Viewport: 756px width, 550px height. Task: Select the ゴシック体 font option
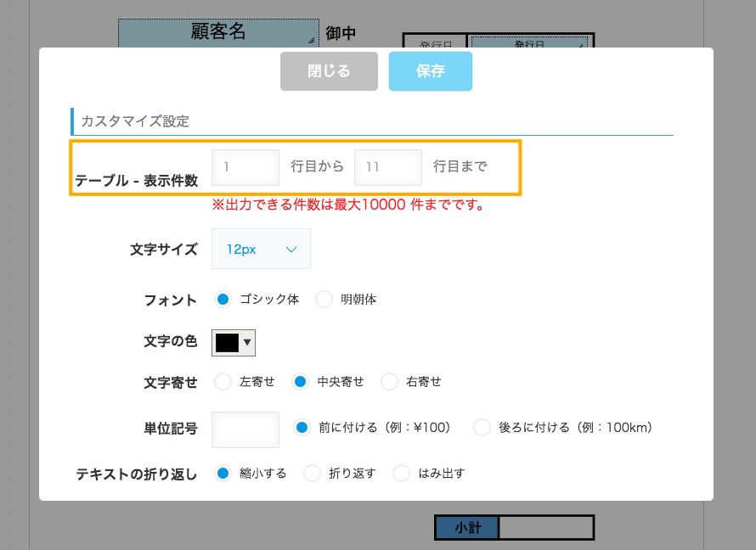[x=223, y=300]
